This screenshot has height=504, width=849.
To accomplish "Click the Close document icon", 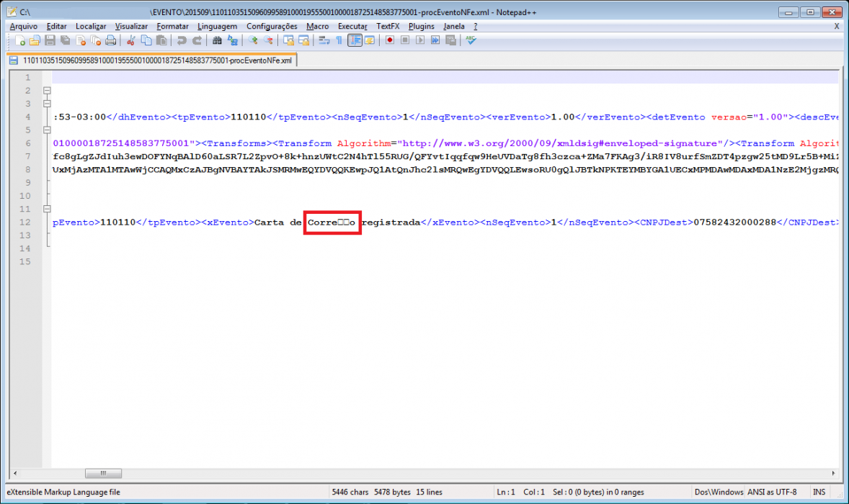I will click(81, 40).
